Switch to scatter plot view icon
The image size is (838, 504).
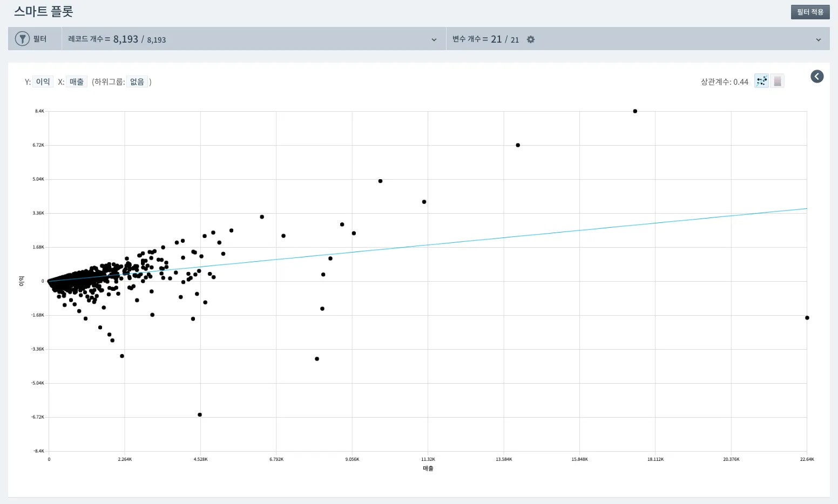[x=761, y=81]
